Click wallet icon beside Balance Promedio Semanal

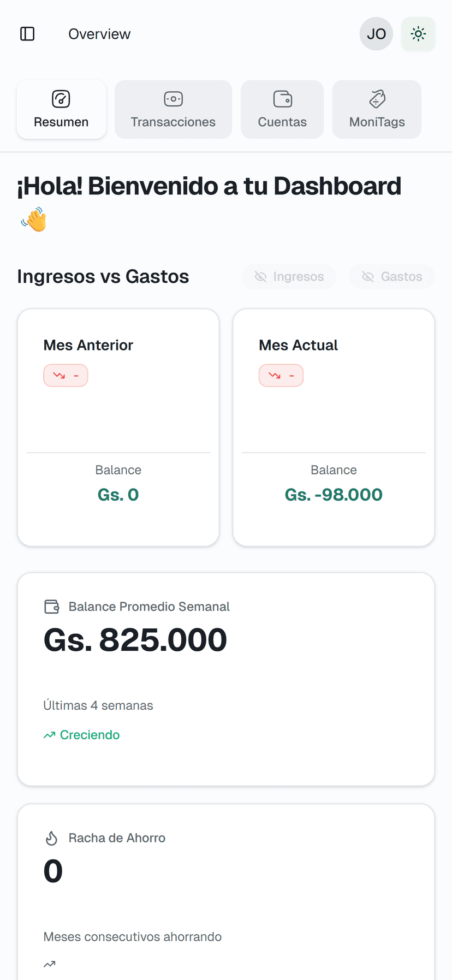52,607
